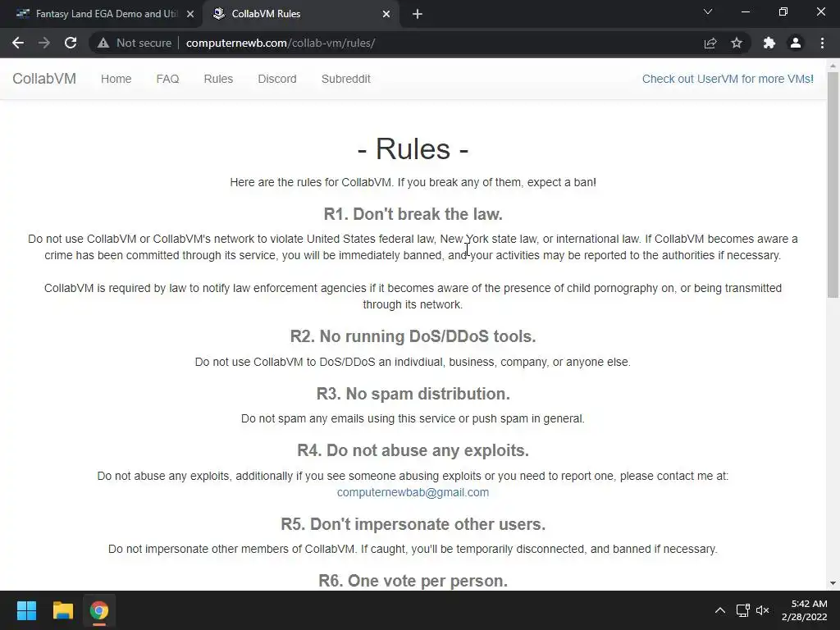Screen dimensions: 840x630
Task: Share this page via share icon
Action: [710, 43]
